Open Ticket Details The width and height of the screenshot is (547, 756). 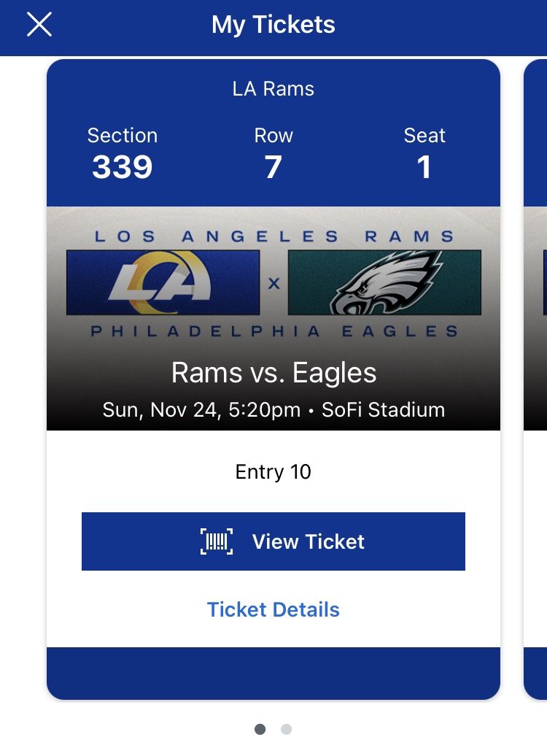pos(273,609)
